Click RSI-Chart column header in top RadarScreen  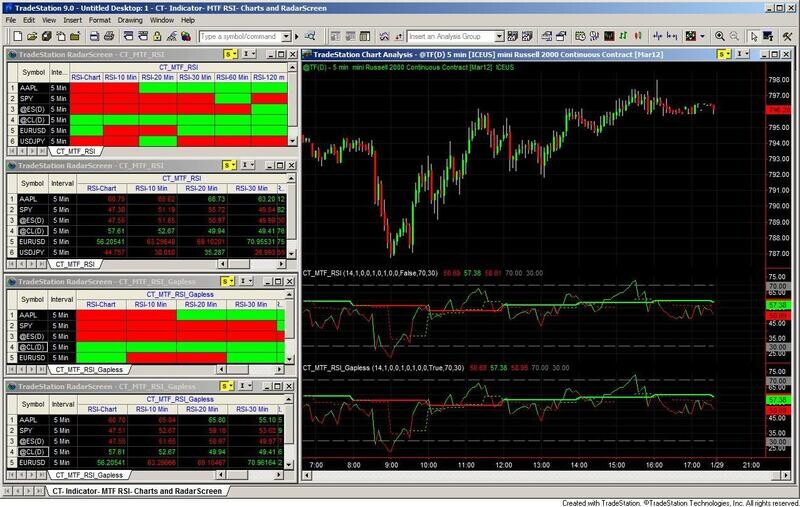point(86,77)
